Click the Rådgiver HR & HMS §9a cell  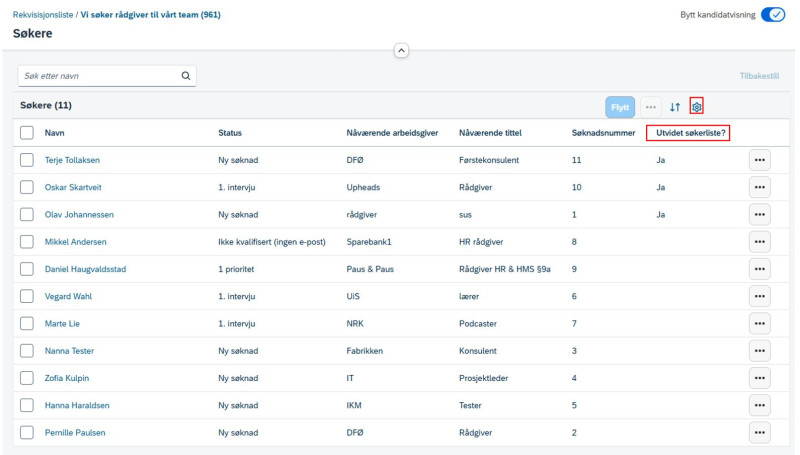[505, 269]
